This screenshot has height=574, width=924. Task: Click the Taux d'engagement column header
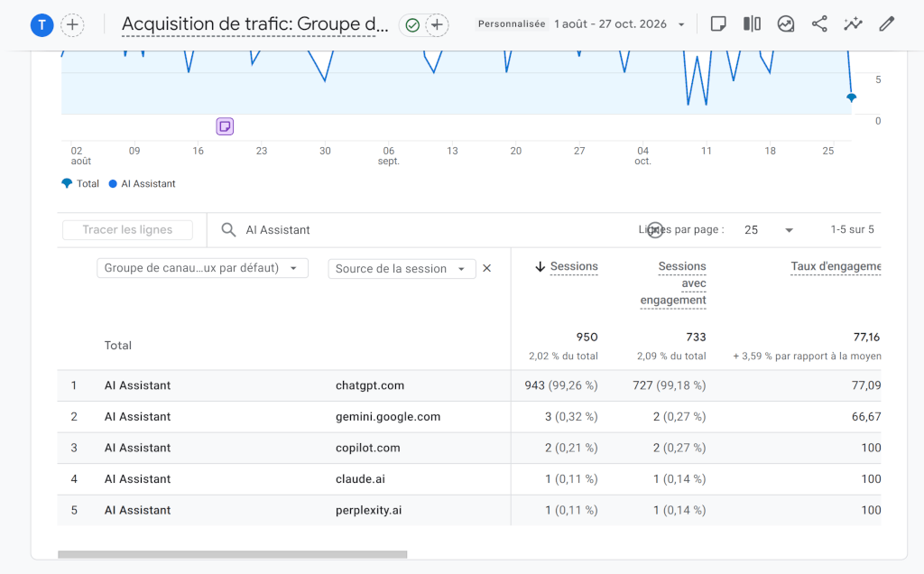[x=836, y=266]
